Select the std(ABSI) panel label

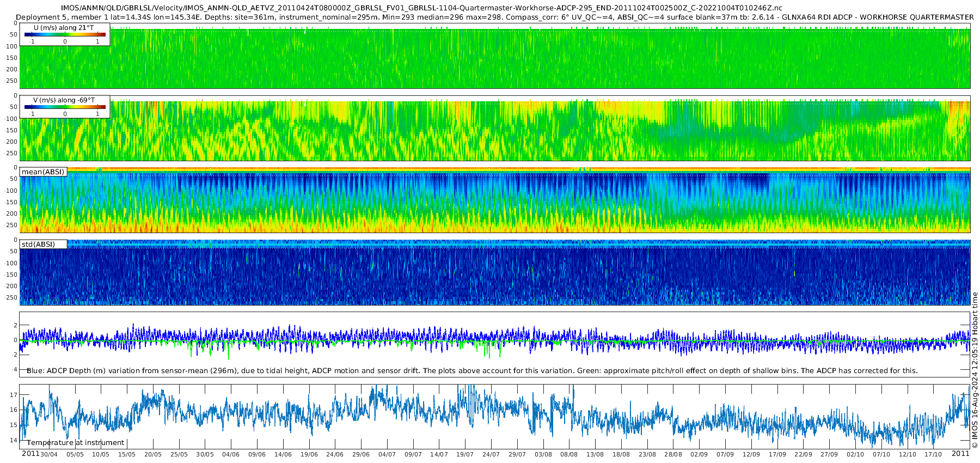tap(43, 244)
